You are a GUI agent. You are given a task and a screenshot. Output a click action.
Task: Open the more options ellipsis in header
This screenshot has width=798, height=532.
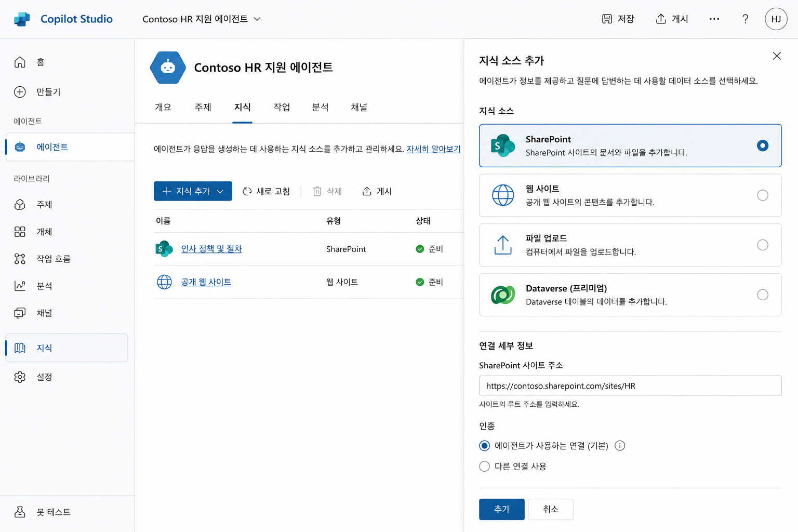pyautogui.click(x=714, y=19)
